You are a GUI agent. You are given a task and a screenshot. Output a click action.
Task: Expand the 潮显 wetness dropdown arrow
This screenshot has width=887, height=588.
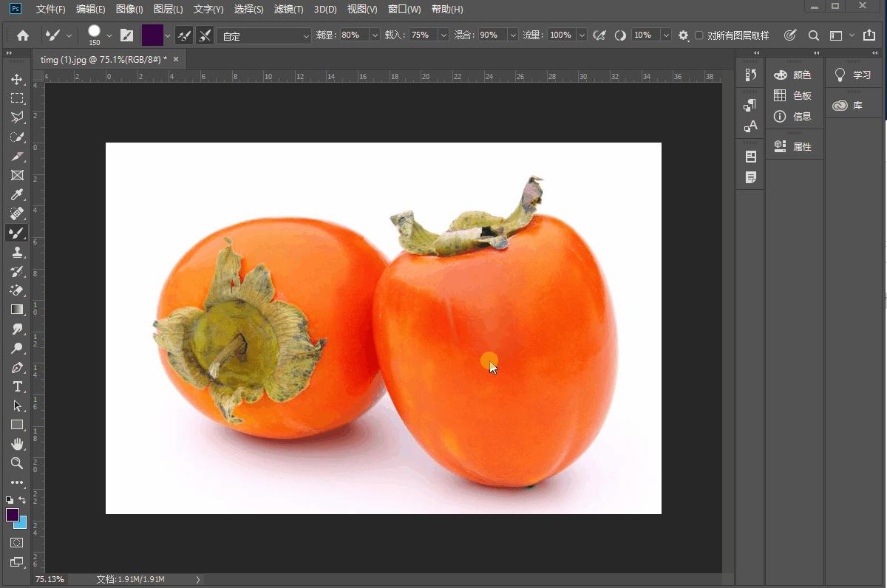(x=374, y=35)
